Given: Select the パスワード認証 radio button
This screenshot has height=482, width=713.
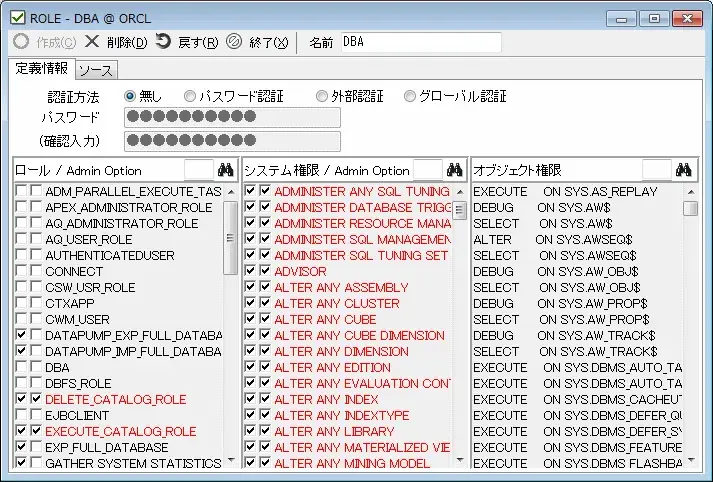Looking at the screenshot, I should point(189,97).
